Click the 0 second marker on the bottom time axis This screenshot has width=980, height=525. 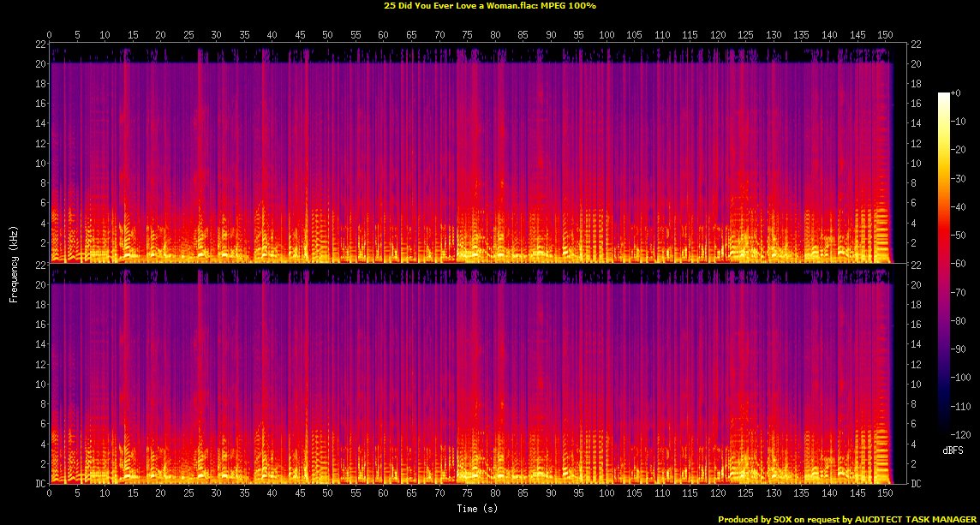point(50,493)
